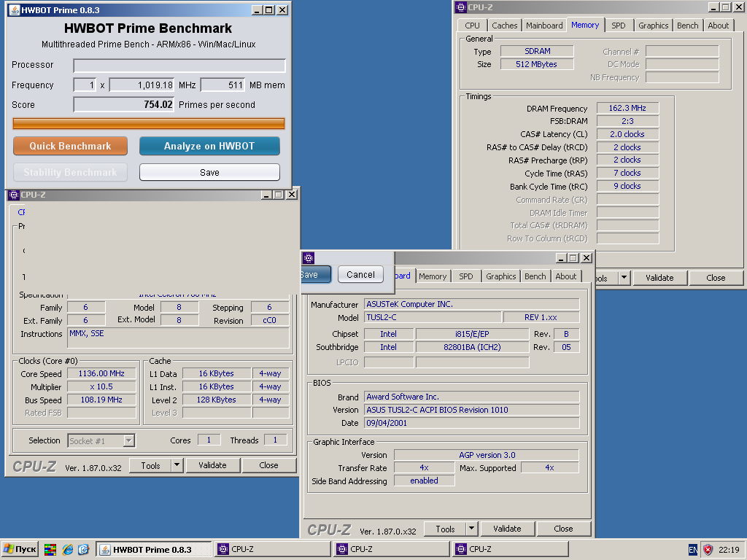Open the CPU tab in Memory CPU-Z window
Screen dimensions: 747x560
[x=472, y=26]
